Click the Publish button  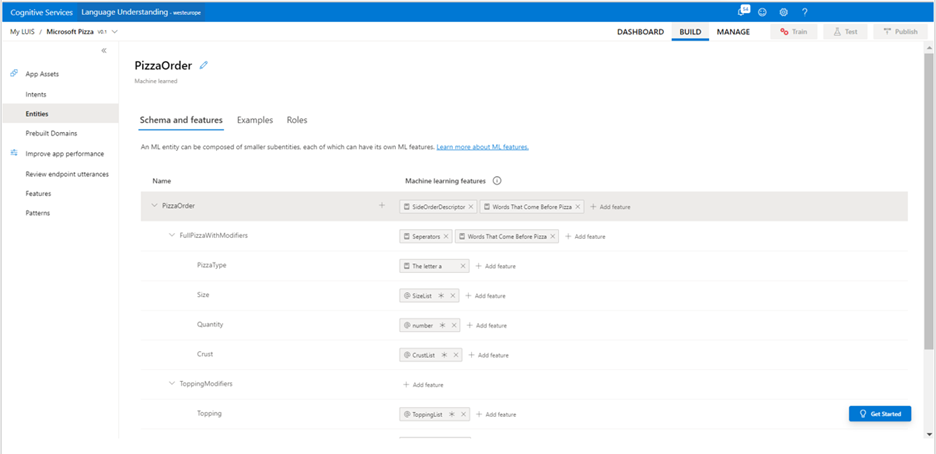tap(900, 32)
